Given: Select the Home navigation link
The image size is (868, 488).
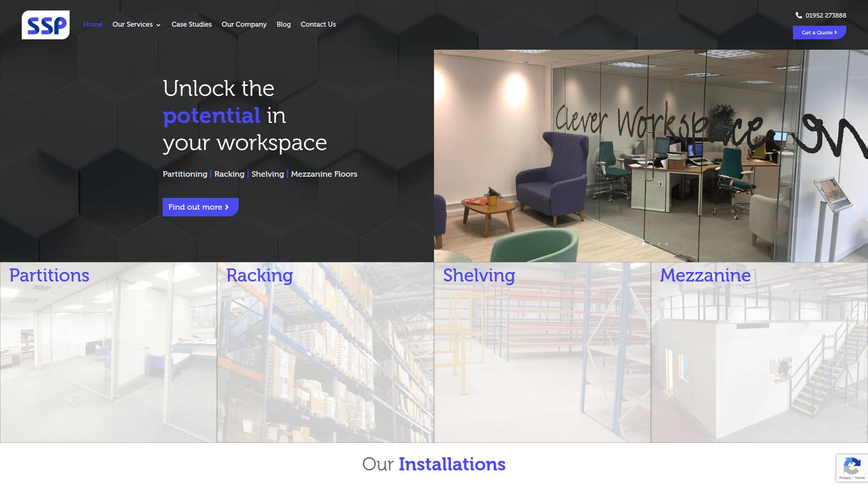Looking at the screenshot, I should tap(93, 24).
